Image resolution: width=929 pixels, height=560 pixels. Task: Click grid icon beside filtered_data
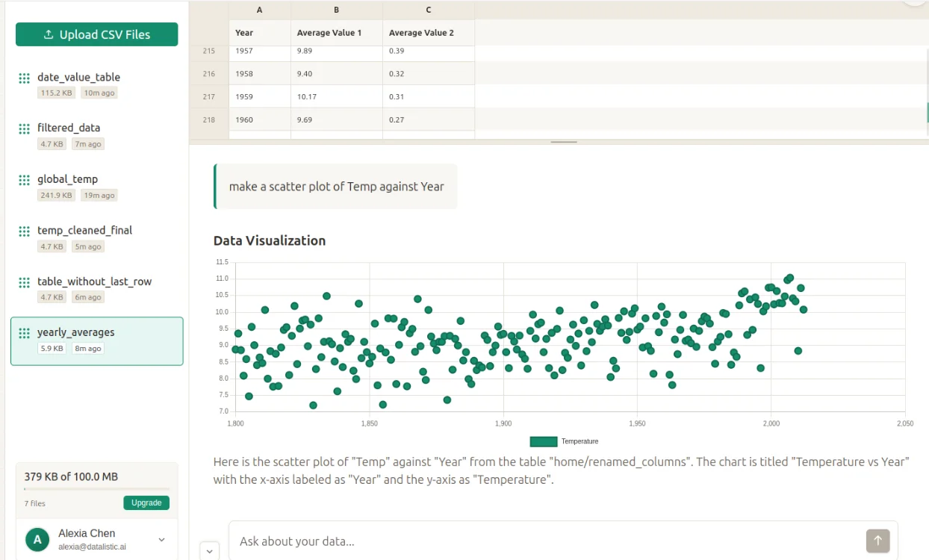pos(25,128)
